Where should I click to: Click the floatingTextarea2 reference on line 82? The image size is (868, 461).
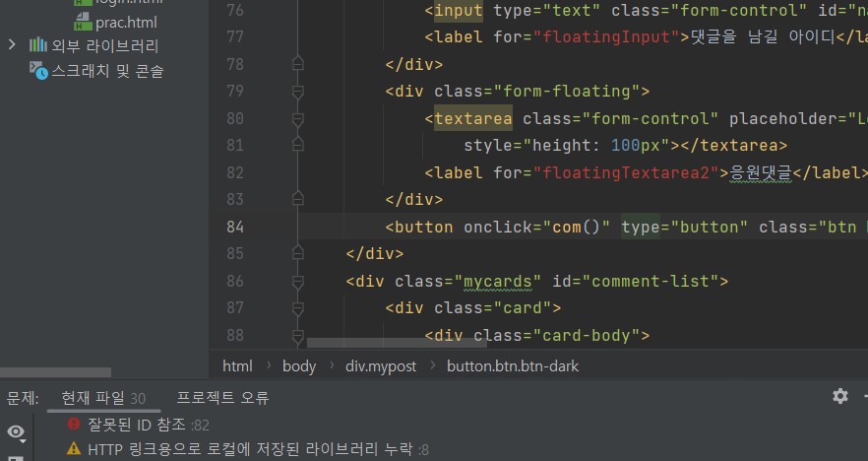tap(626, 172)
